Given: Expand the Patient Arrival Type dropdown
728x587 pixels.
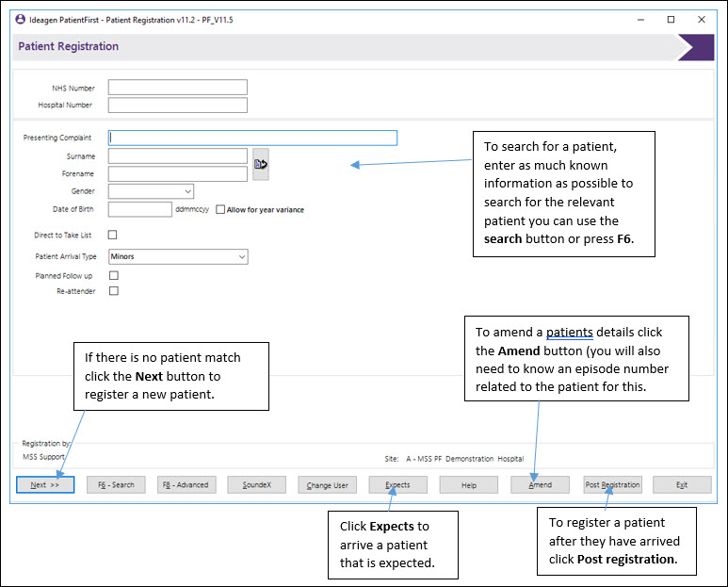Looking at the screenshot, I should coord(178,257).
